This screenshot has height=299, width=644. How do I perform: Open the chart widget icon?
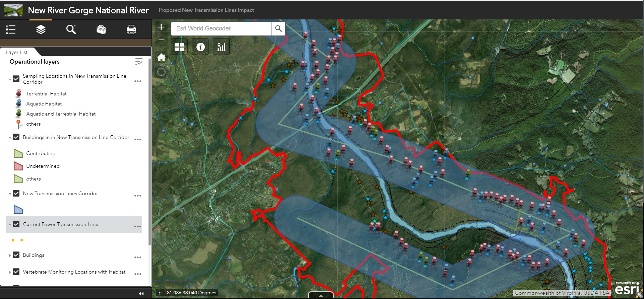click(x=221, y=47)
